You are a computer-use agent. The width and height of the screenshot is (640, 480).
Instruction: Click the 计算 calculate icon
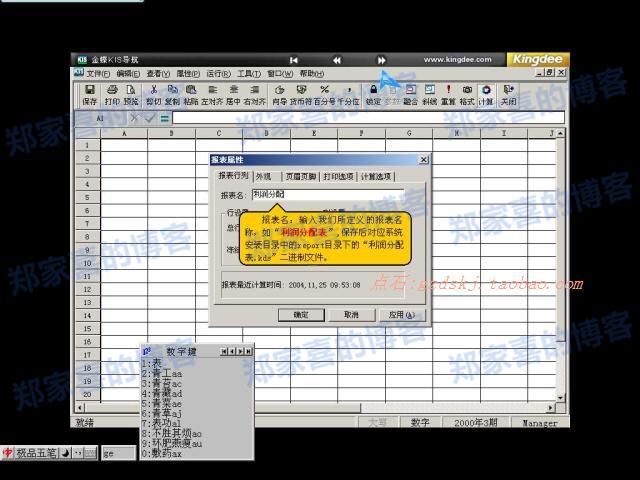486,95
